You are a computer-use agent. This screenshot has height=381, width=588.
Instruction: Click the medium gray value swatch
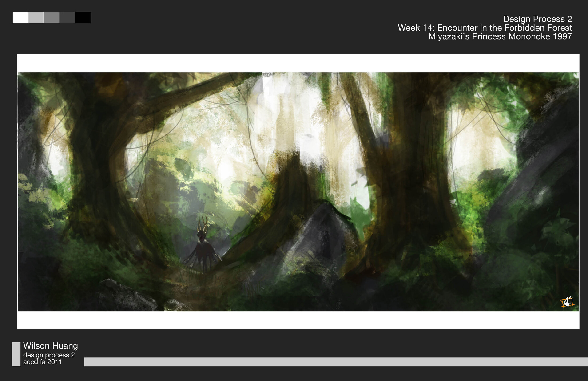(52, 18)
